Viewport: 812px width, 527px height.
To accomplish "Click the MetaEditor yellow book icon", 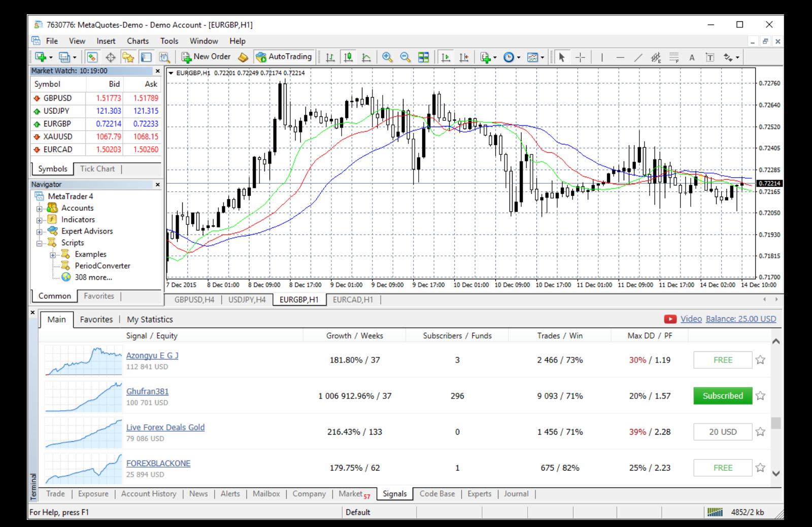I will (244, 57).
